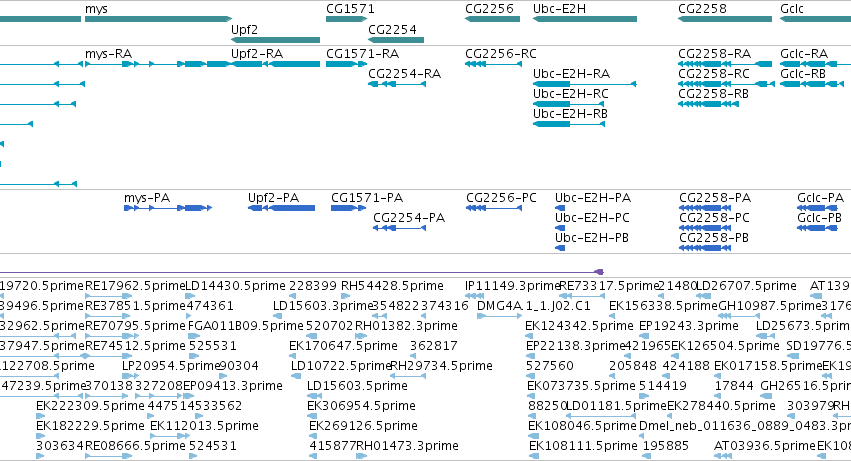Click the Gclc-PA protein label
This screenshot has height=461, width=851.
pyautogui.click(x=821, y=198)
